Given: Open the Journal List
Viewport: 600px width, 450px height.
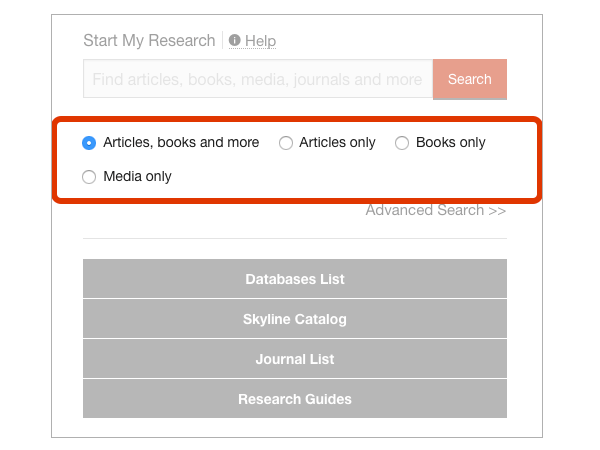Looking at the screenshot, I should click(x=295, y=359).
